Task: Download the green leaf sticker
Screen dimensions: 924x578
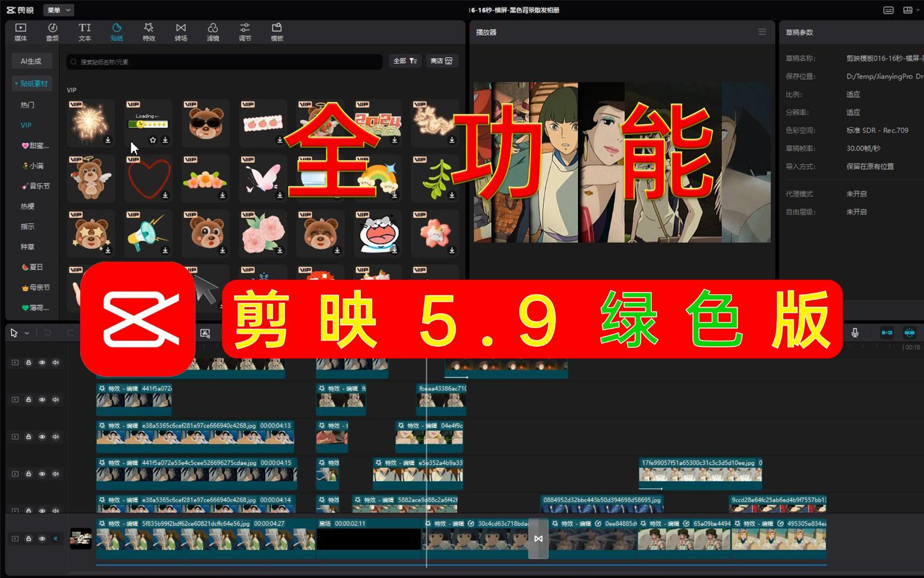Action: coord(452,195)
